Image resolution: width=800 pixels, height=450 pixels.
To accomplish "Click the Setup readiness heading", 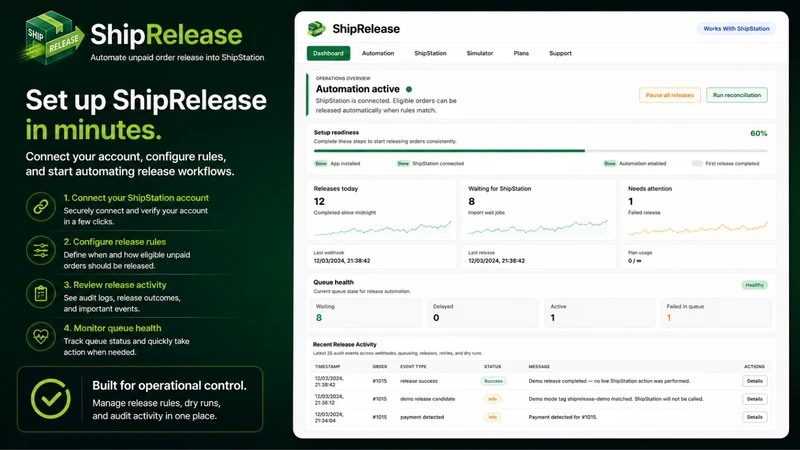I will (336, 132).
